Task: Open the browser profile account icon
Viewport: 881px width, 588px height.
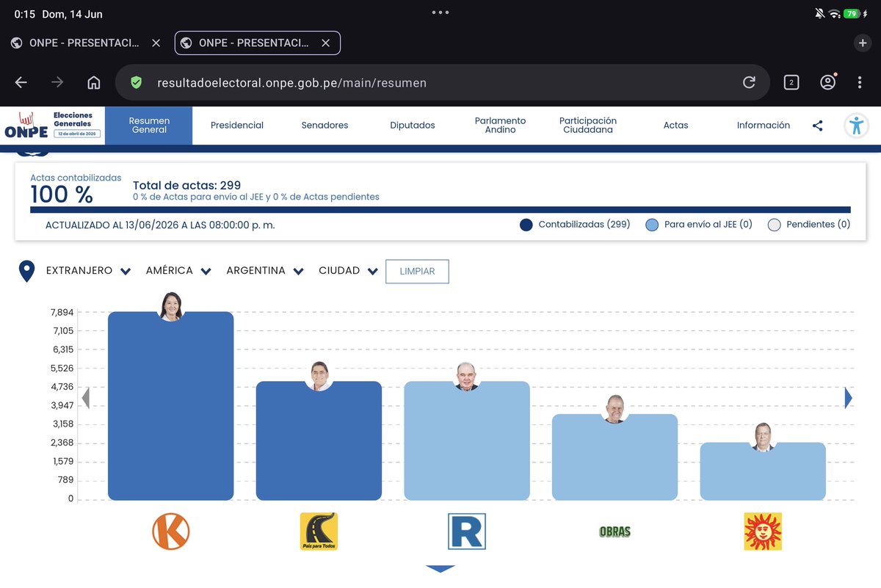Action: [828, 82]
